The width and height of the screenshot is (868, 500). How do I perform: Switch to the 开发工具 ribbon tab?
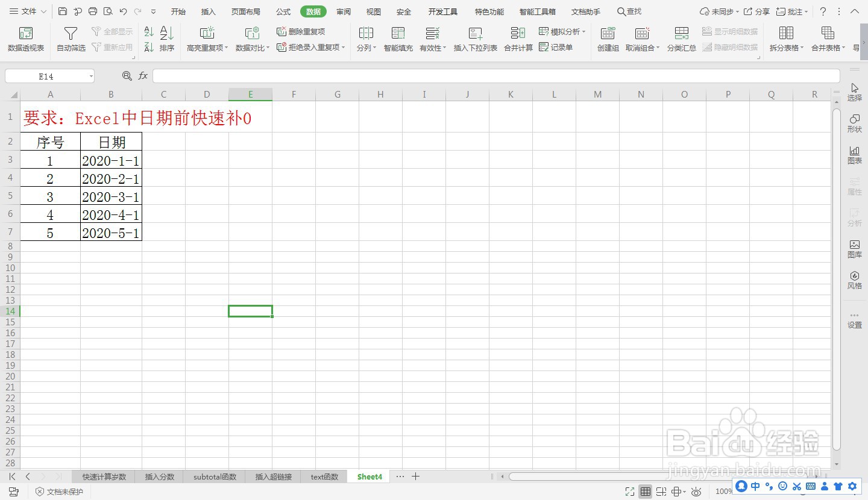(x=443, y=11)
